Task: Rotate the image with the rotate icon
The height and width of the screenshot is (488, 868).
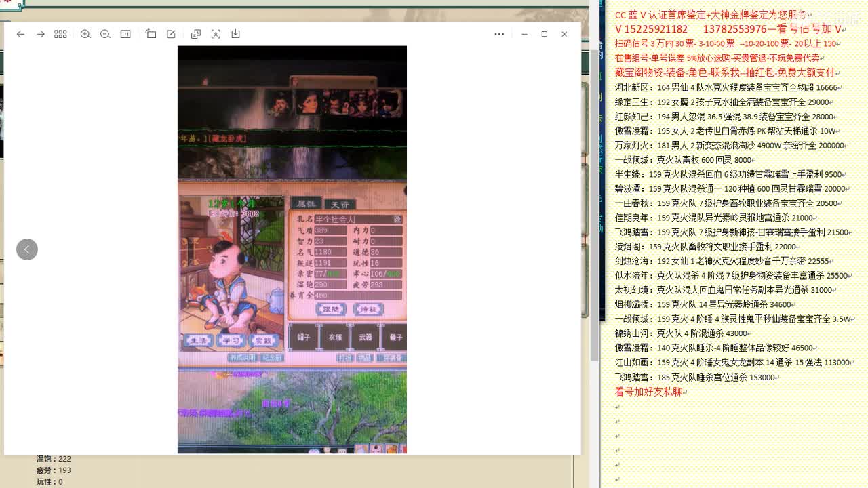Action: click(x=151, y=34)
